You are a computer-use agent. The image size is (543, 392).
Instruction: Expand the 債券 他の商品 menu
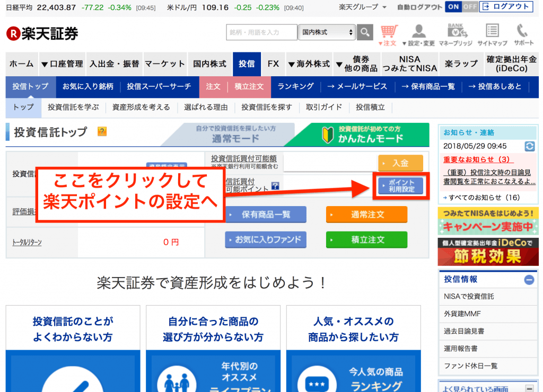[x=357, y=64]
